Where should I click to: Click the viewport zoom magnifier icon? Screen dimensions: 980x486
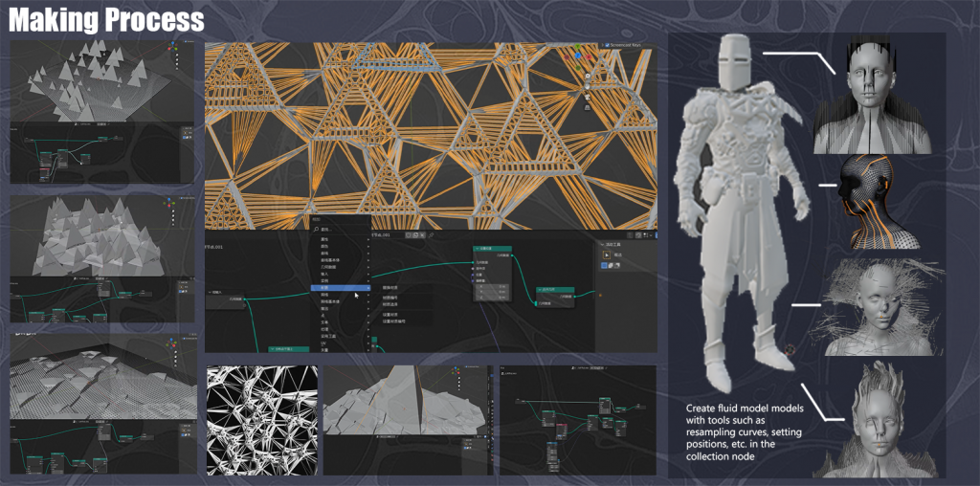pyautogui.click(x=588, y=76)
